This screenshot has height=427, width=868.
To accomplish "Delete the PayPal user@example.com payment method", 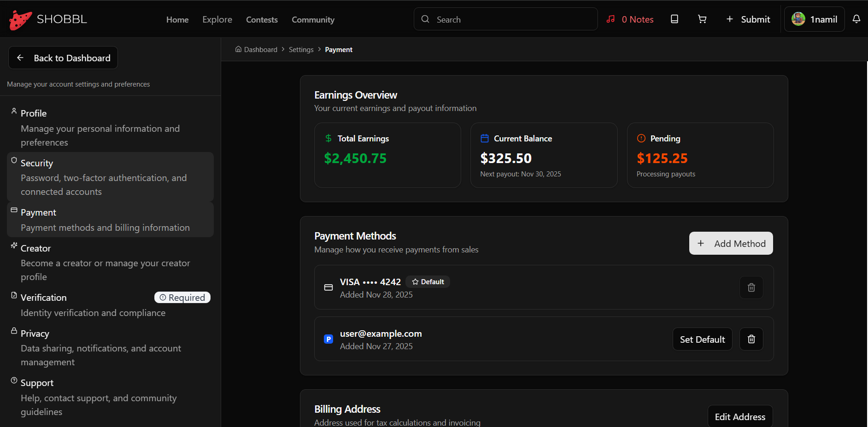I will click(x=751, y=339).
